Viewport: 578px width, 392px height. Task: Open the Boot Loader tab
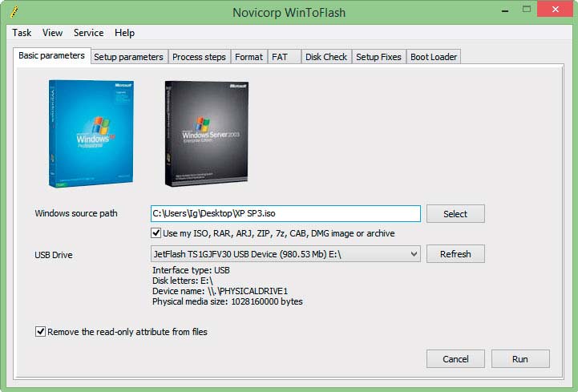tap(434, 57)
